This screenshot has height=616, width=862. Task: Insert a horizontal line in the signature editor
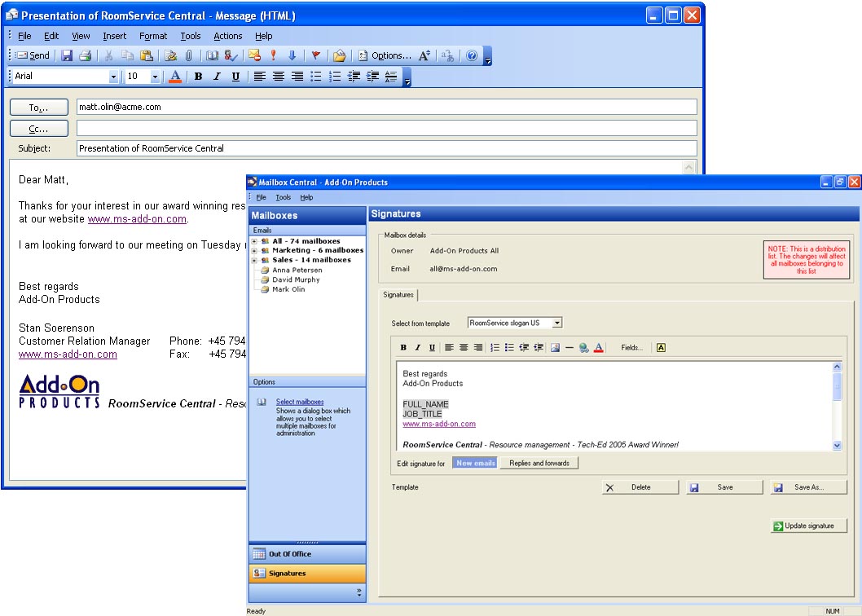[x=570, y=348]
